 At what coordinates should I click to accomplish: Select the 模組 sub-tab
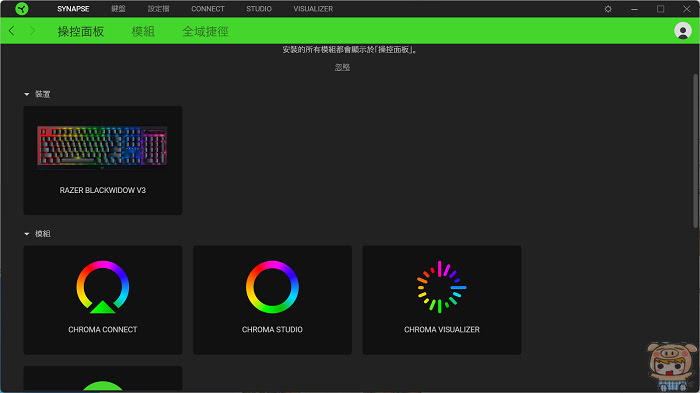[143, 31]
